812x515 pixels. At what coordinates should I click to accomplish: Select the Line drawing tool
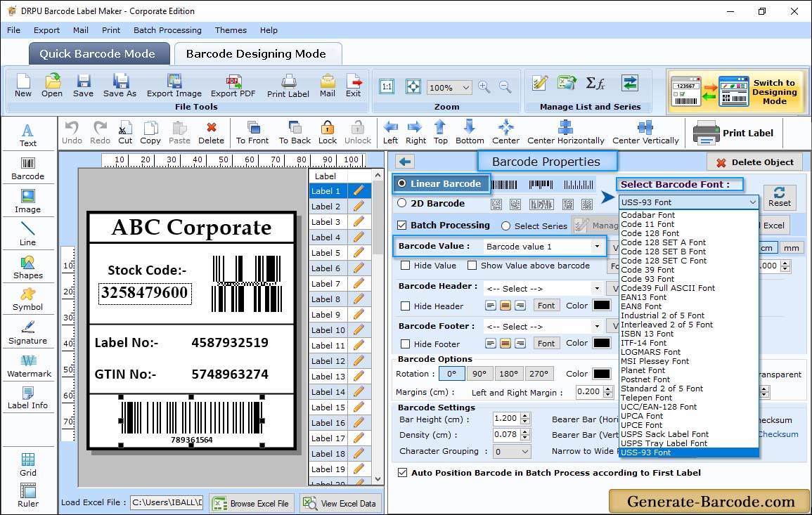point(28,234)
